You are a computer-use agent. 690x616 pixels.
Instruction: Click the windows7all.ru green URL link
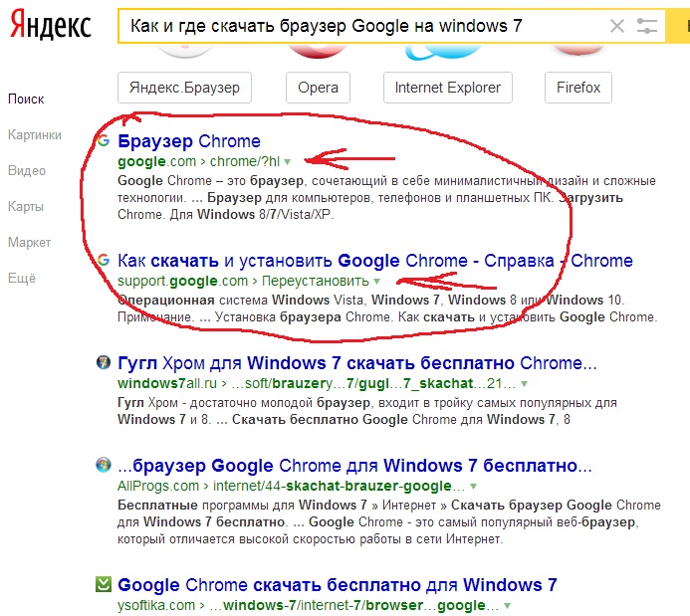pyautogui.click(x=167, y=383)
